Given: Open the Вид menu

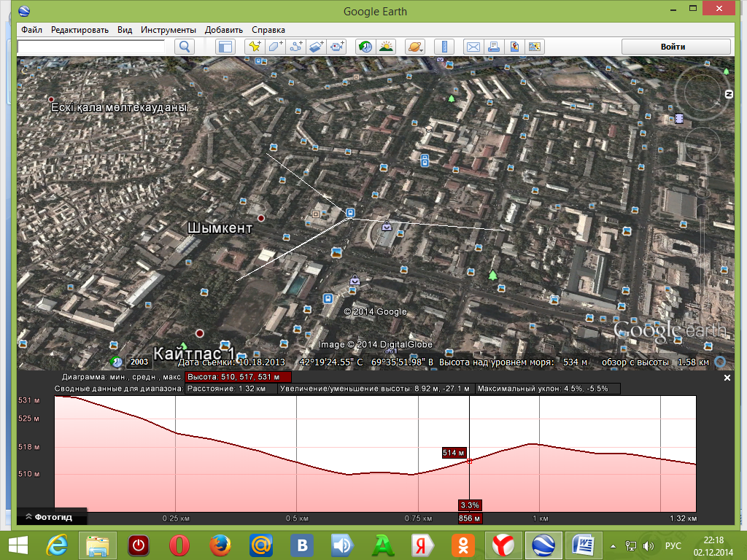Looking at the screenshot, I should pyautogui.click(x=125, y=29).
